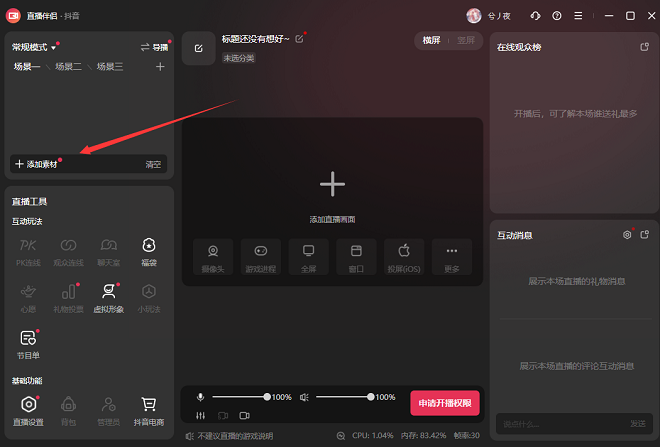660x447 pixels.
Task: Click the 导播 director switch button
Action: coord(154,47)
